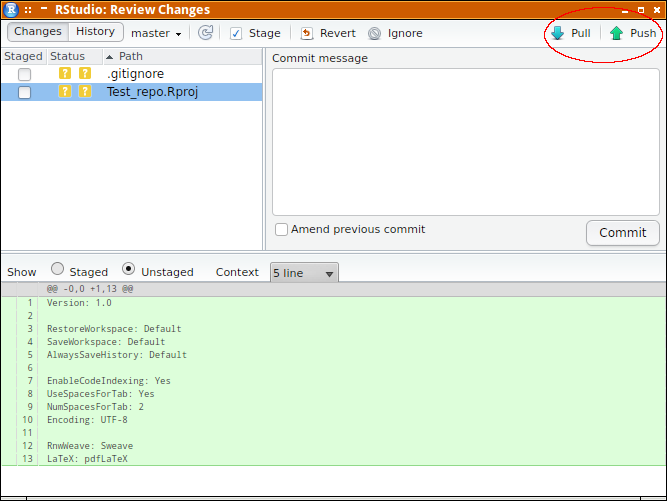Click diff line UseSpacesForTab: Yes
The width and height of the screenshot is (667, 501).
pos(100,393)
